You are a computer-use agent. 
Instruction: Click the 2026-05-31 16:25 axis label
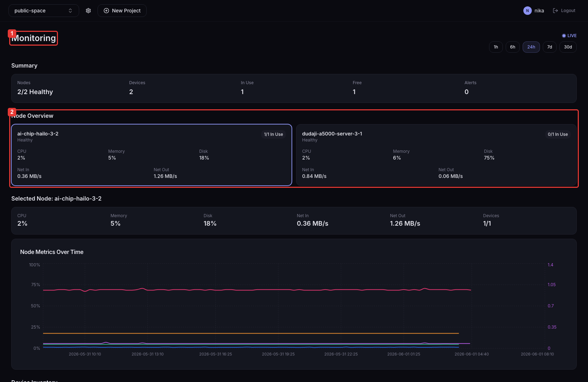click(x=216, y=354)
